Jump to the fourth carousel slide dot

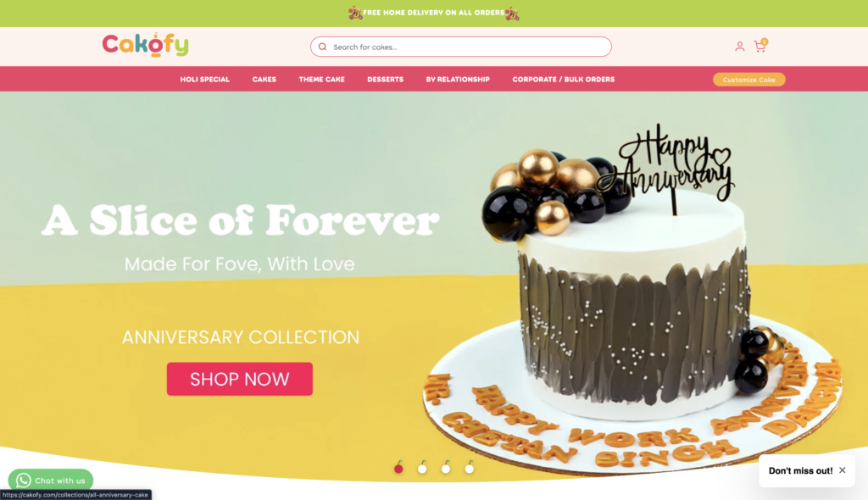[470, 468]
